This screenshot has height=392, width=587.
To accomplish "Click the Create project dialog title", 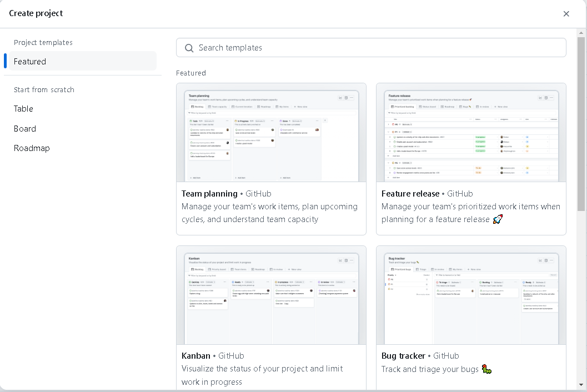I will pyautogui.click(x=36, y=13).
